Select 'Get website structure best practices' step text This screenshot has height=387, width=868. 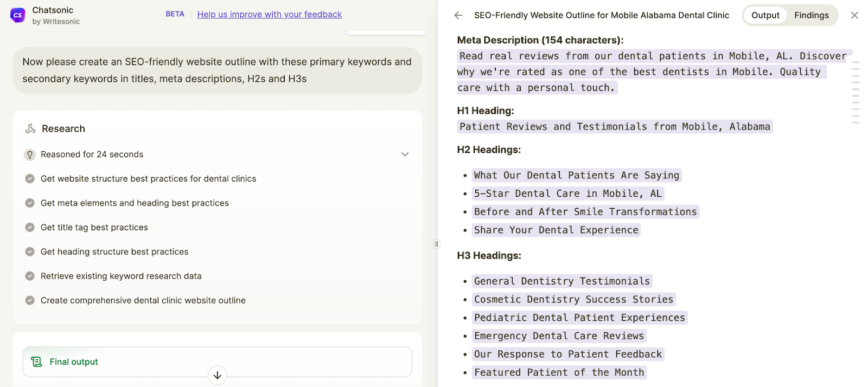[x=148, y=179]
